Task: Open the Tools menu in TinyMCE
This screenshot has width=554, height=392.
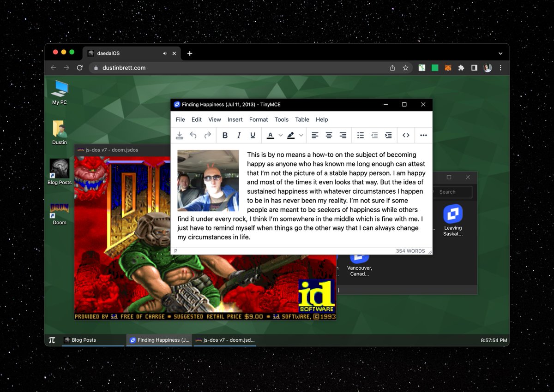Action: tap(282, 119)
